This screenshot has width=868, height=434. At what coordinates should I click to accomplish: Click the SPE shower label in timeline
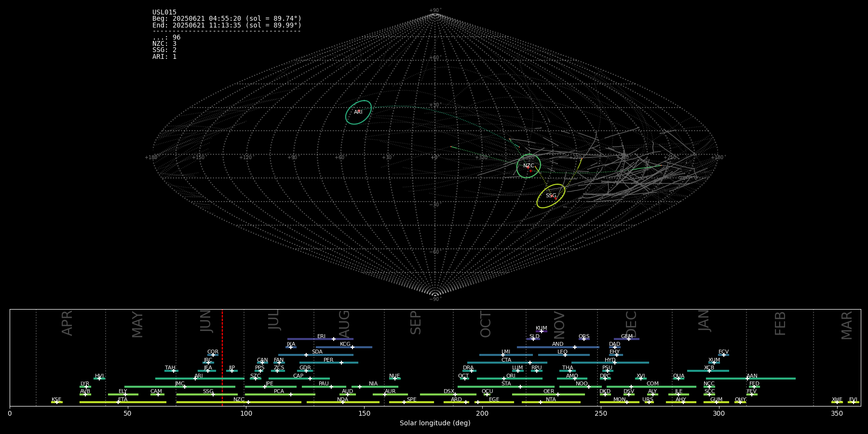(x=411, y=400)
